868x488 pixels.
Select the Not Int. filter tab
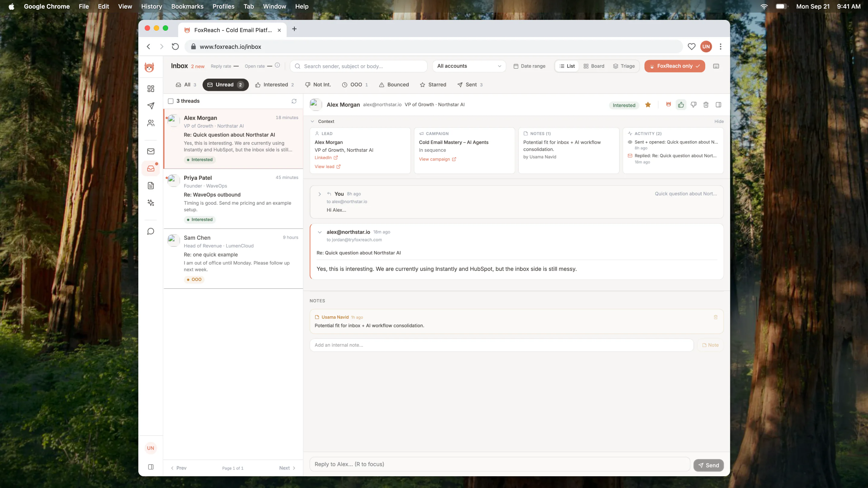[x=318, y=85]
